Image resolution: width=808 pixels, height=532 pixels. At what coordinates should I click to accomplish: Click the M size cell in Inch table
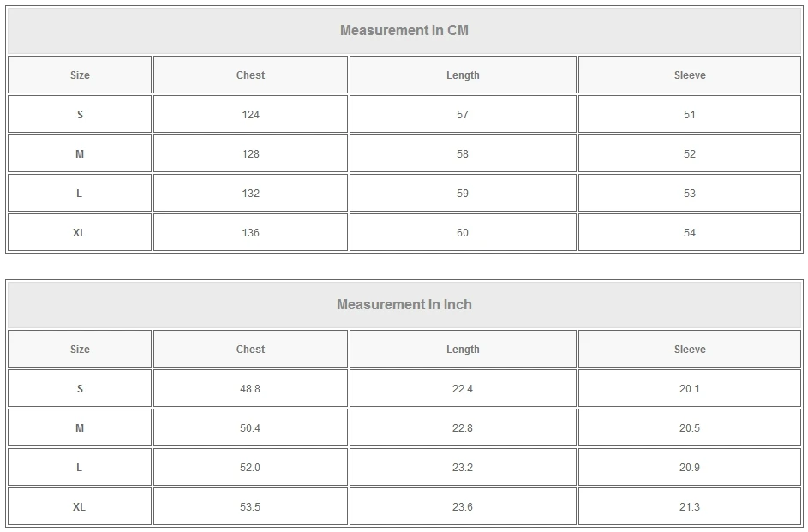pyautogui.click(x=80, y=428)
